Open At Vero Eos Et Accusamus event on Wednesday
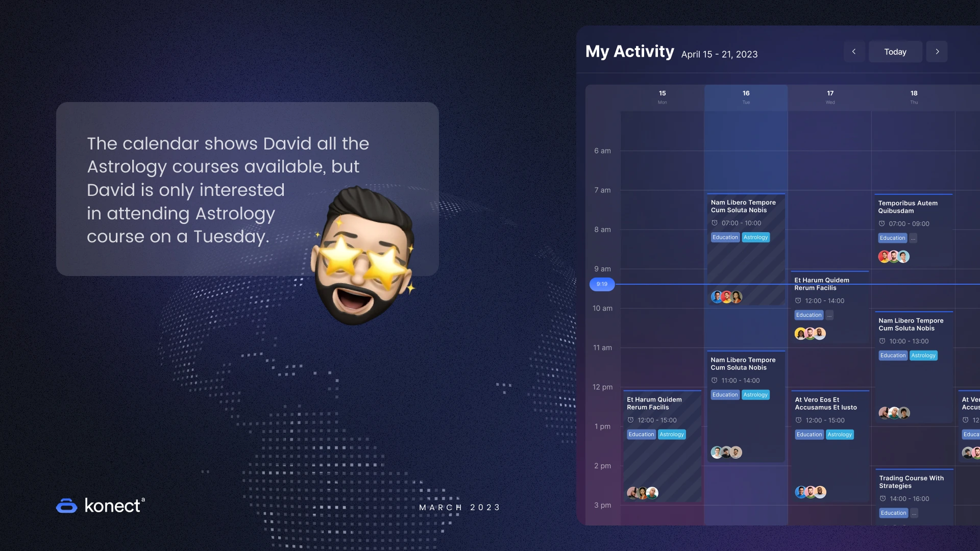This screenshot has width=980, height=551. tap(830, 446)
